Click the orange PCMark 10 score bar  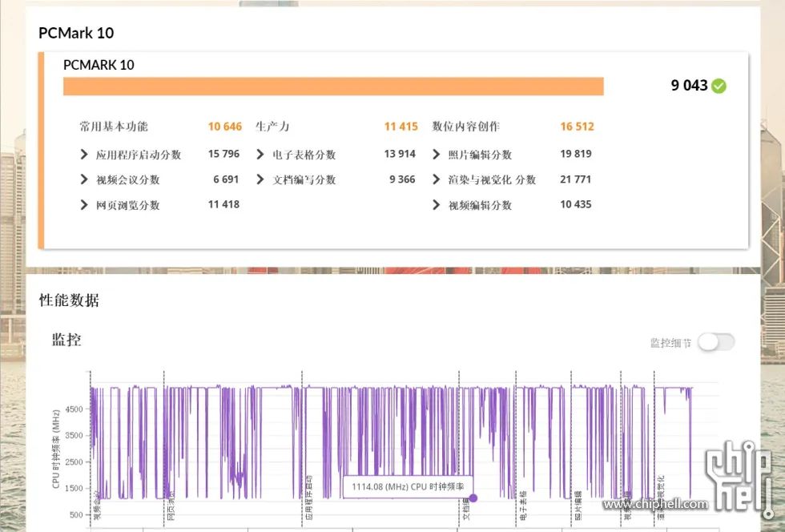pyautogui.click(x=333, y=87)
